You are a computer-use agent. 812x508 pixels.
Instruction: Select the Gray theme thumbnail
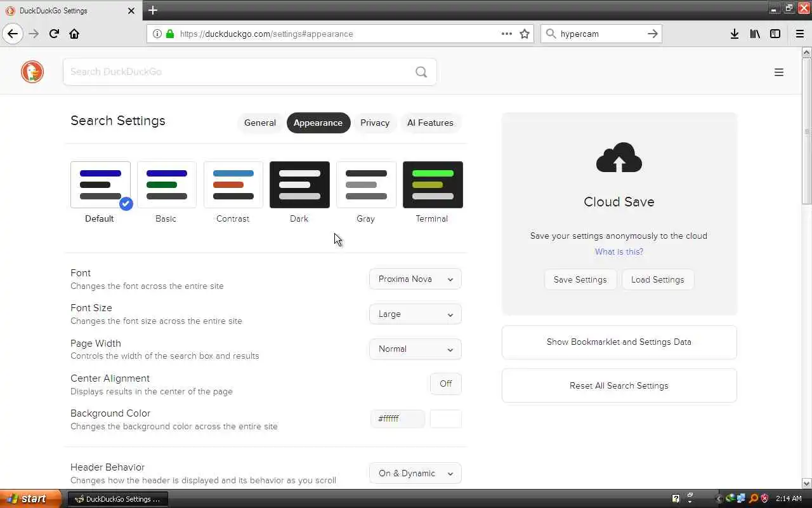pos(366,185)
